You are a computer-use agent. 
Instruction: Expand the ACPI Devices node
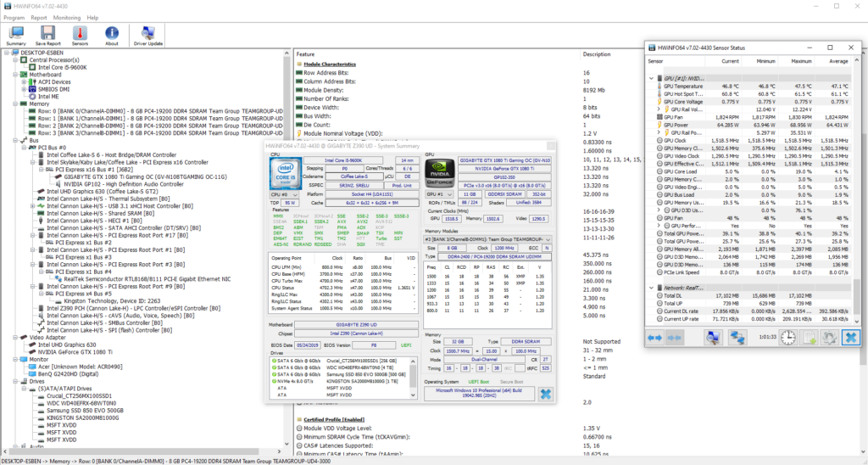[x=24, y=82]
